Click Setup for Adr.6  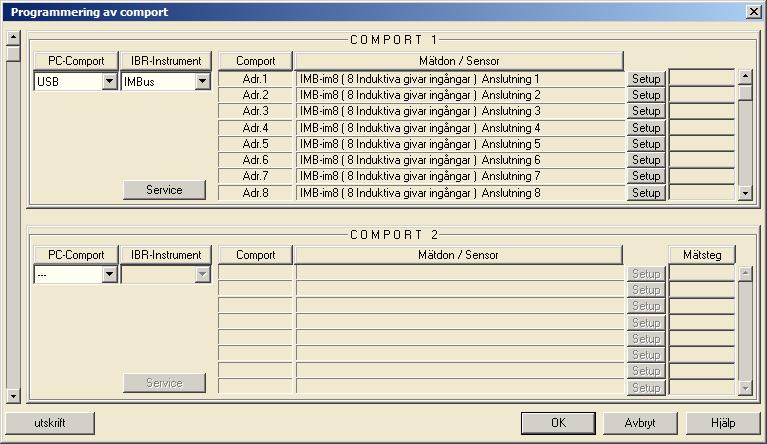(646, 160)
